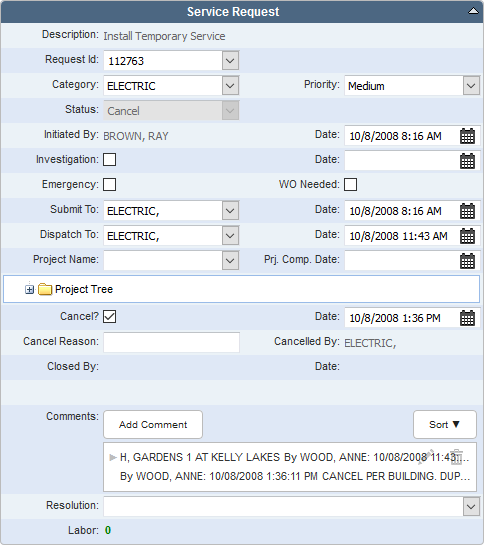The image size is (484, 545).
Task: Open calendar for Initiated By date
Action: [x=467, y=136]
